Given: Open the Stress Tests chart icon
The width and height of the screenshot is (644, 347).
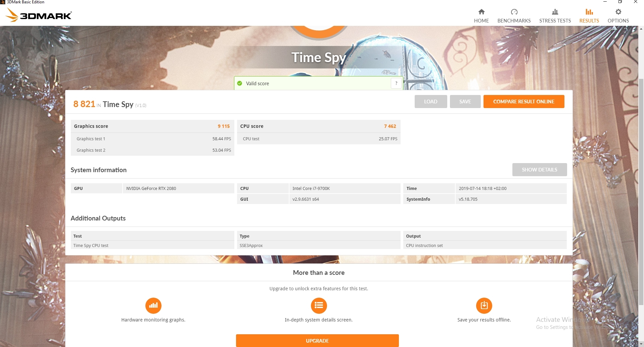Looking at the screenshot, I should (555, 12).
